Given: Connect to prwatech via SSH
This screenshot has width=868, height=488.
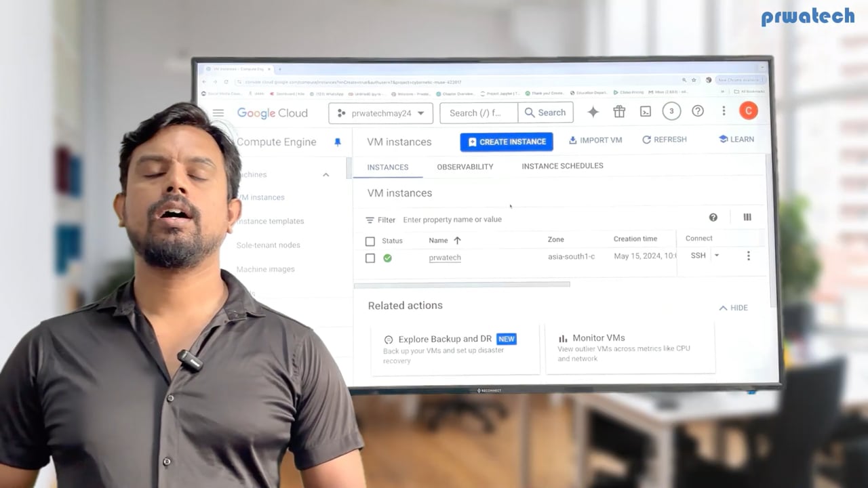Looking at the screenshot, I should click(698, 256).
